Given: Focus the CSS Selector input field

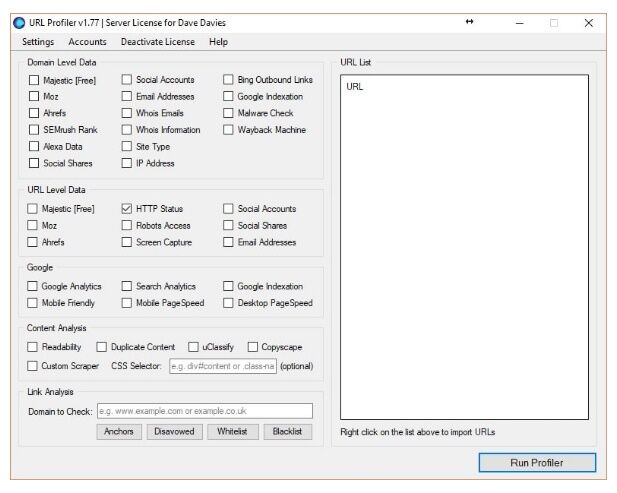Looking at the screenshot, I should pyautogui.click(x=223, y=366).
